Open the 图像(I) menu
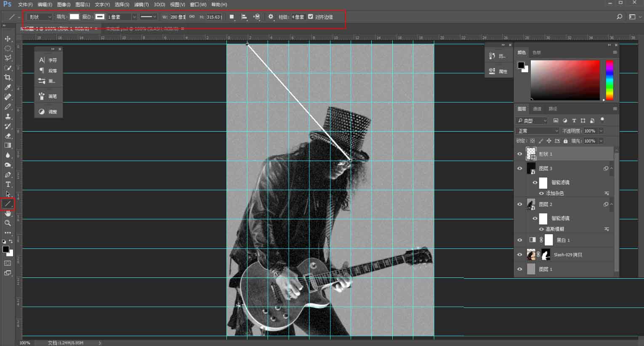This screenshot has width=644, height=346. coord(64,5)
